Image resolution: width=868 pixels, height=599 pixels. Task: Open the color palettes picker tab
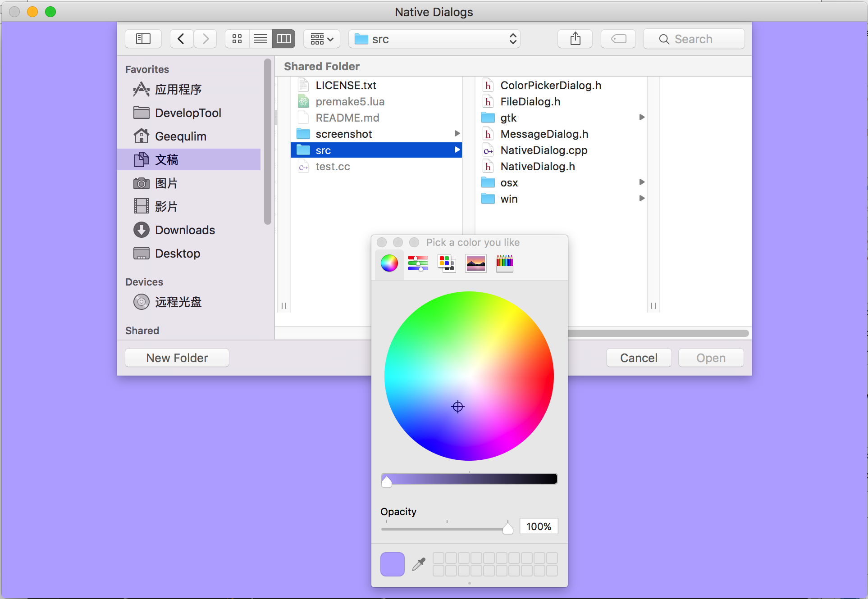pyautogui.click(x=447, y=263)
